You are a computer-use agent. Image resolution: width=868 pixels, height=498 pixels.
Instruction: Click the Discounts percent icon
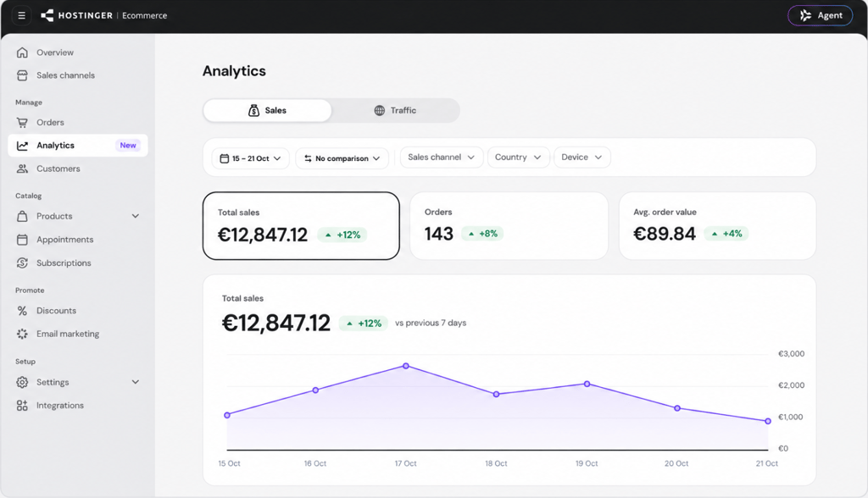click(22, 311)
